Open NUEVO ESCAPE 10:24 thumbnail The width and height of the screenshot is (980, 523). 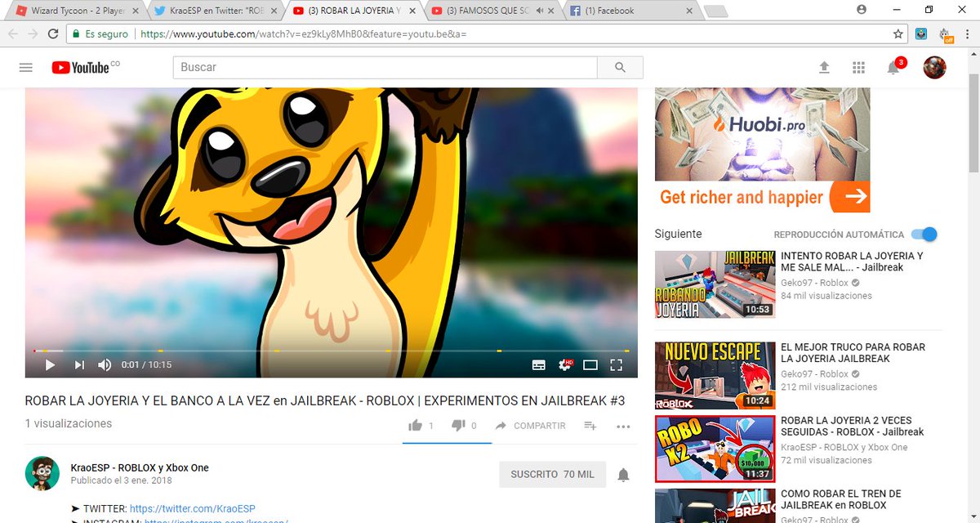[x=715, y=375]
